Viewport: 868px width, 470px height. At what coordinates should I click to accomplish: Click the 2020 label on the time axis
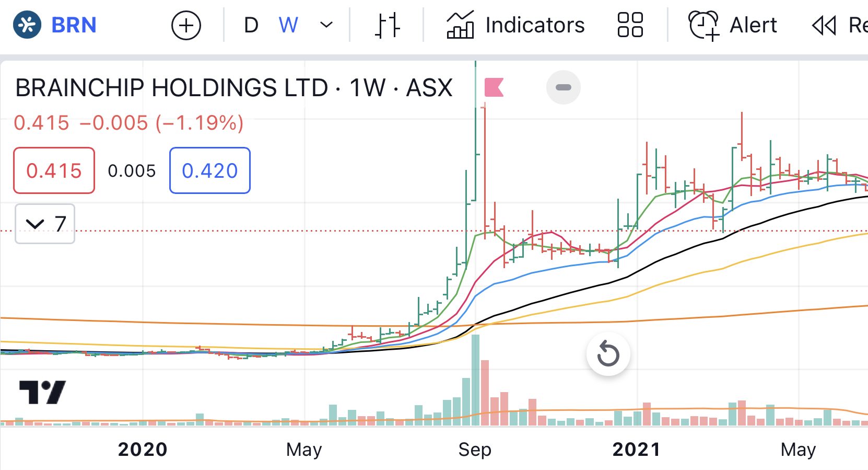click(x=143, y=450)
